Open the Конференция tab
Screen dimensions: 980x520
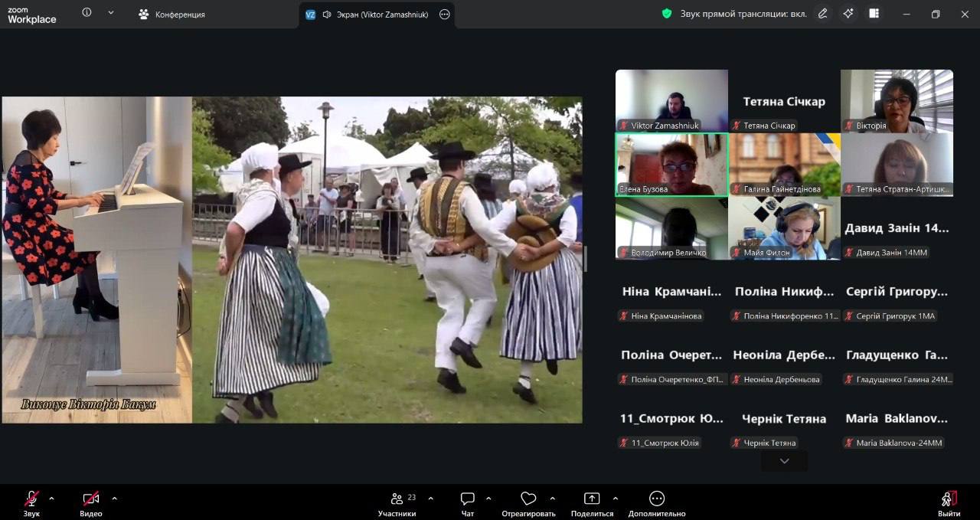pyautogui.click(x=172, y=14)
